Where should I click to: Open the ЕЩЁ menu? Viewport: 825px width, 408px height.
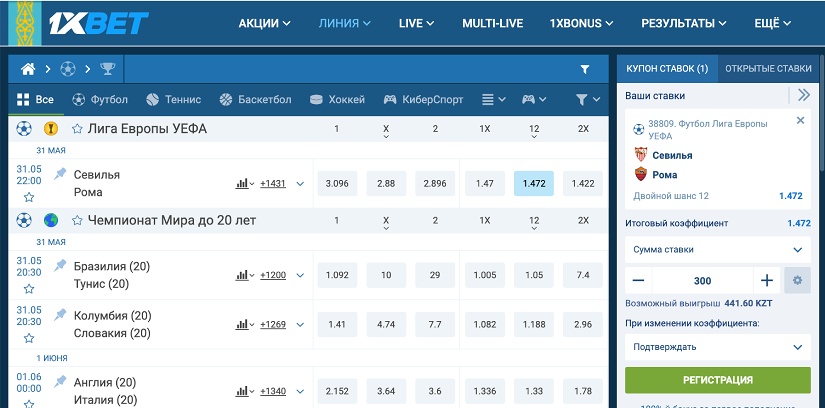[x=772, y=23]
